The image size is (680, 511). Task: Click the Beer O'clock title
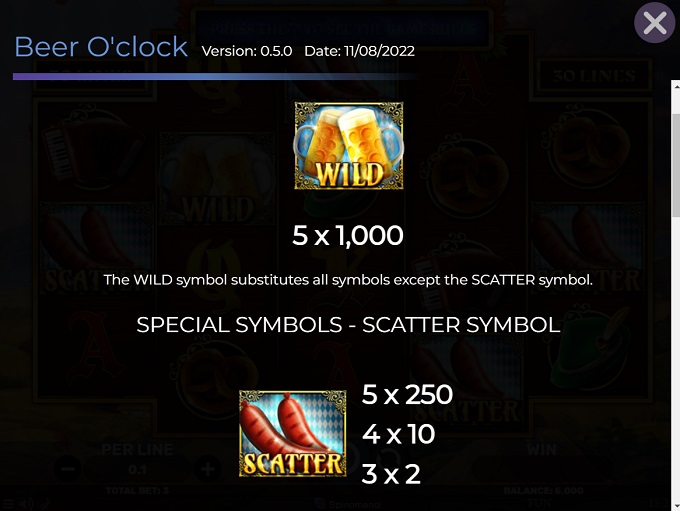coord(101,46)
